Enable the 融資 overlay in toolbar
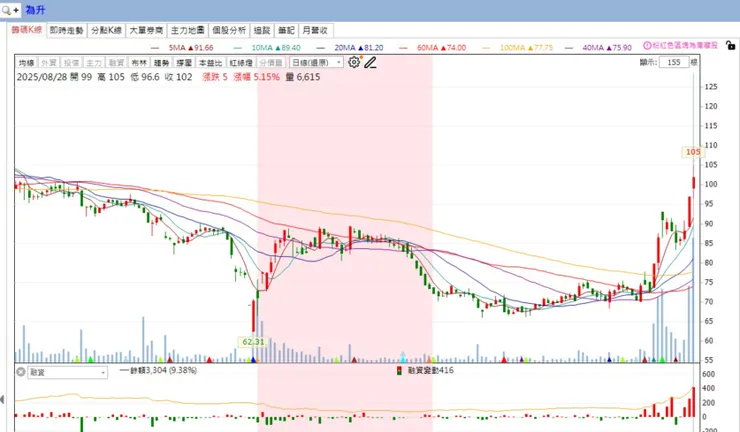 (x=116, y=63)
